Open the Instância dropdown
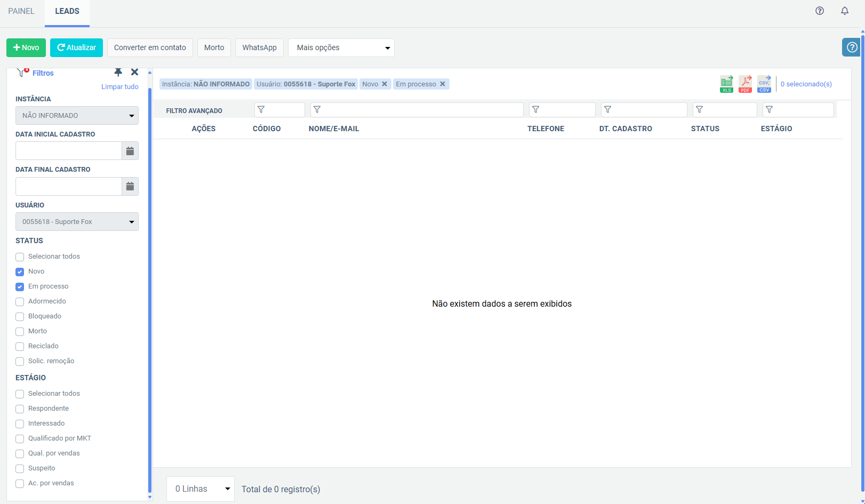Screen dimensions: 865x504 (x=77, y=116)
